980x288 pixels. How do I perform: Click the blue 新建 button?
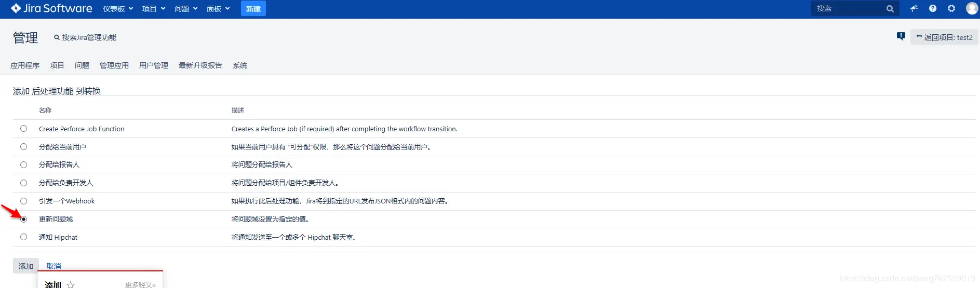[253, 9]
